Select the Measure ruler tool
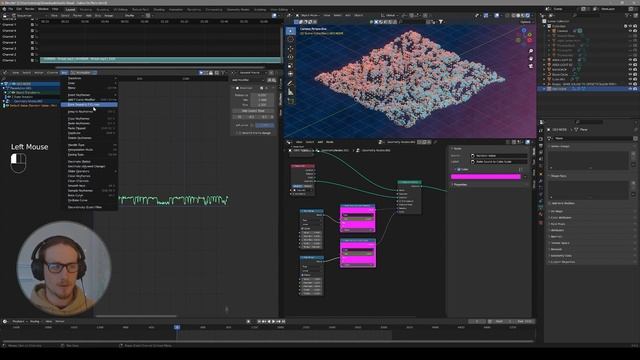Viewport: 640px width, 360px height. pyautogui.click(x=290, y=92)
